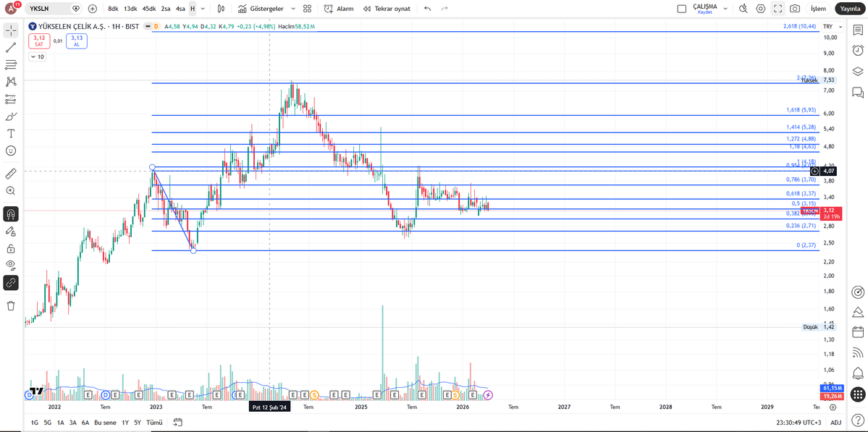Open the indicator templates grid icon
This screenshot has height=432, width=868.
[x=307, y=9]
